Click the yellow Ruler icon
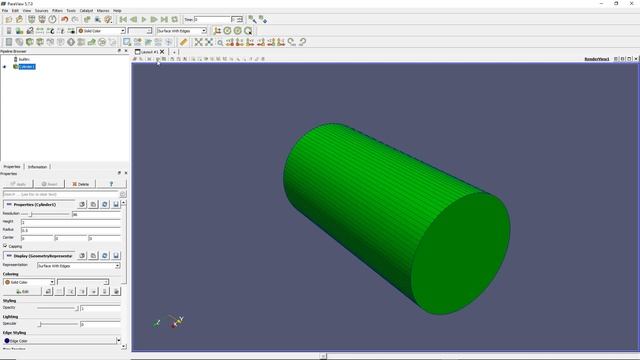This screenshot has height=360, width=640. tap(184, 42)
